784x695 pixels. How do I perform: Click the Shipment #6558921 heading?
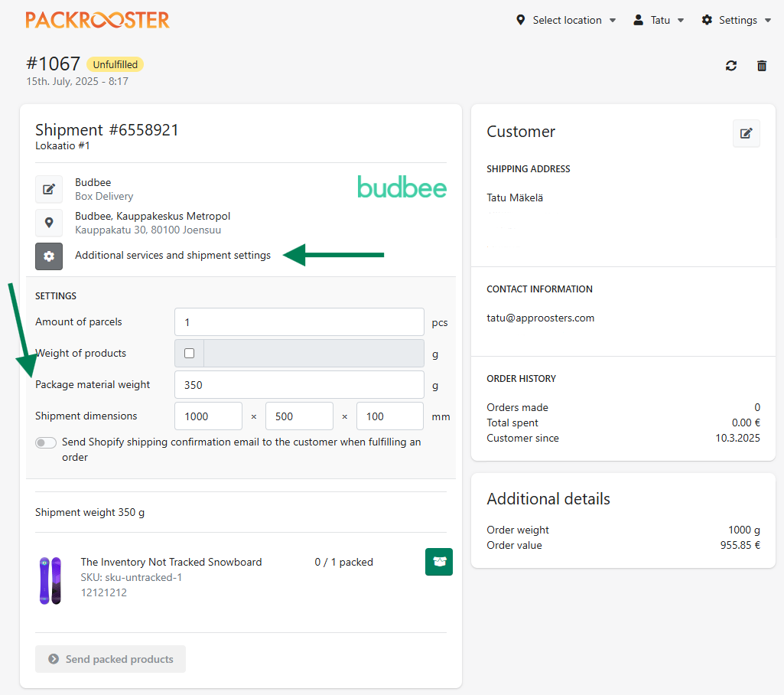click(106, 130)
